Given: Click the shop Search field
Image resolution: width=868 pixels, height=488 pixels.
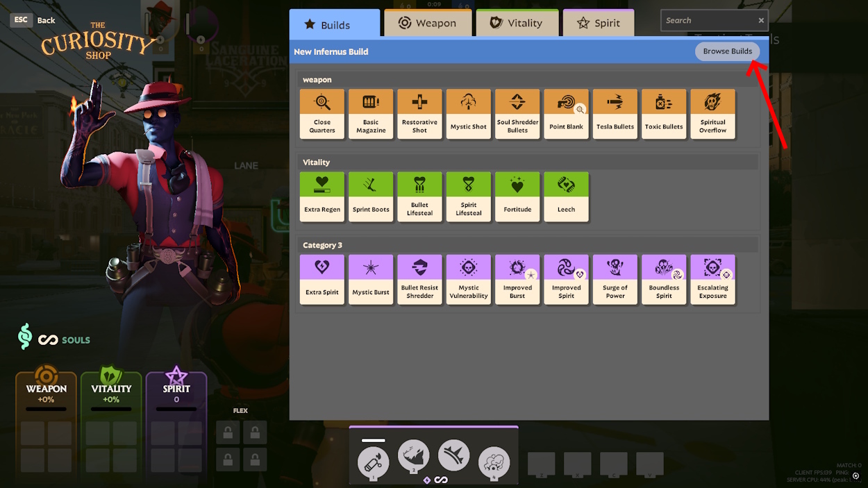Looking at the screenshot, I should pyautogui.click(x=707, y=21).
